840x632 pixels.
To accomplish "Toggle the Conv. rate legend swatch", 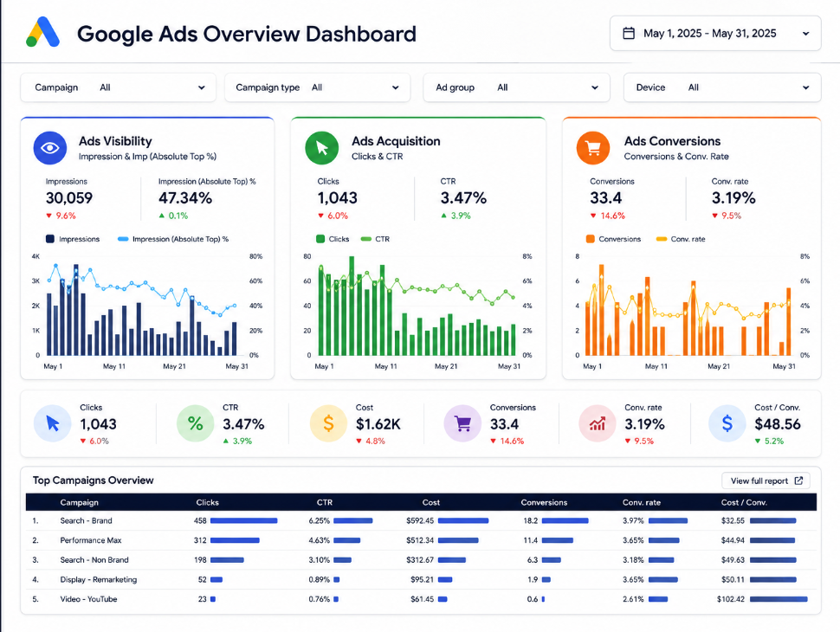I will pyautogui.click(x=662, y=239).
